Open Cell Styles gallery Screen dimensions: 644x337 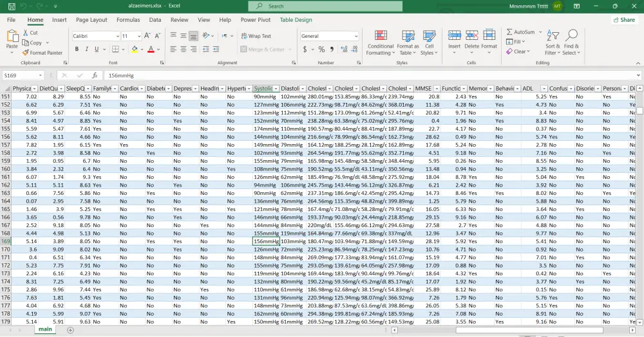(x=429, y=42)
